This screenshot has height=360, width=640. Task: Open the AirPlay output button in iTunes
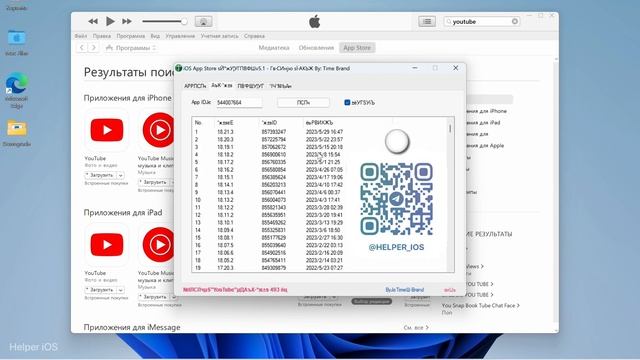coord(203,21)
